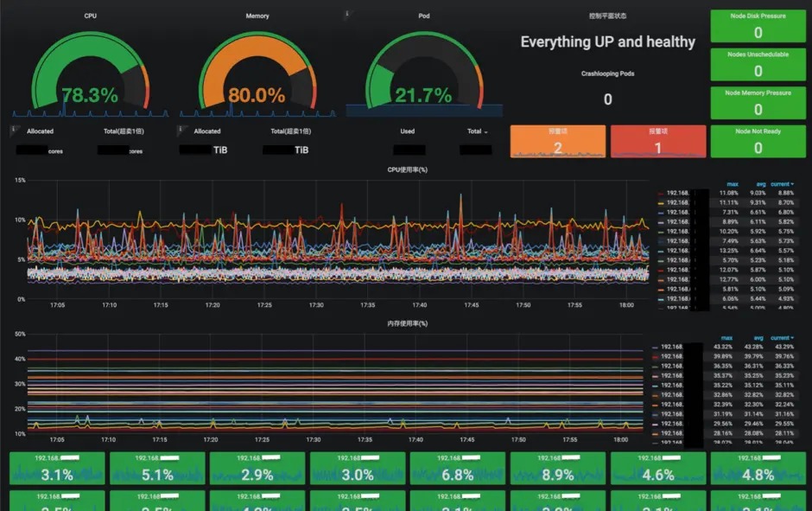Toggle memory legend series with 28.16% max
This screenshot has width=812, height=511.
[x=672, y=433]
